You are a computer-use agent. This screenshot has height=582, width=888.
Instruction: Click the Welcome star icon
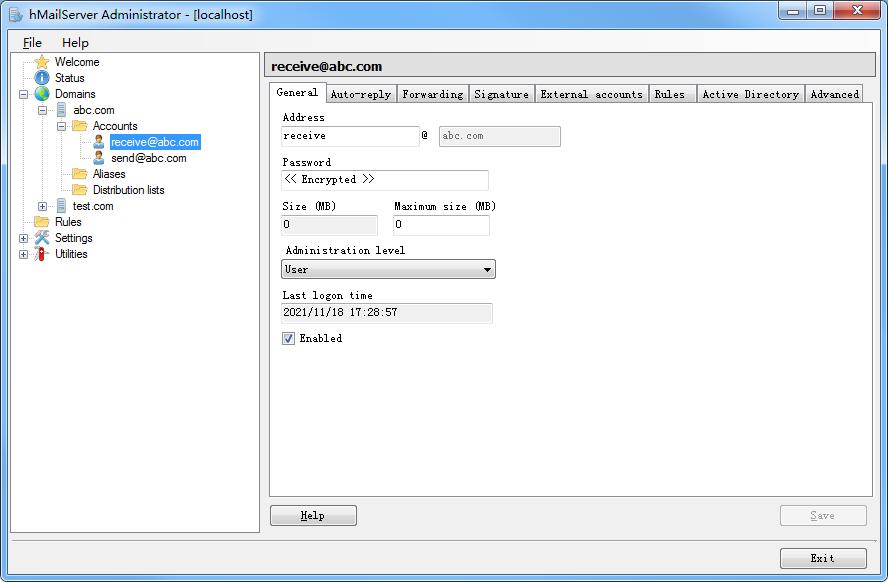tap(42, 62)
